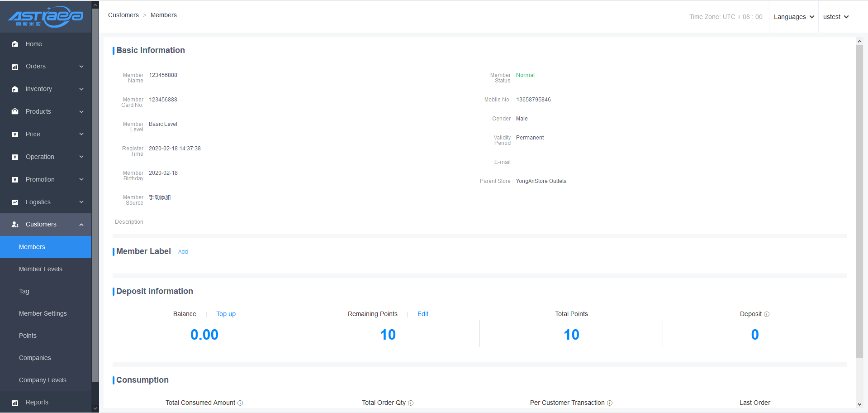Click the page scrollbar down arrow
Image resolution: width=868 pixels, height=413 pixels.
[x=859, y=404]
